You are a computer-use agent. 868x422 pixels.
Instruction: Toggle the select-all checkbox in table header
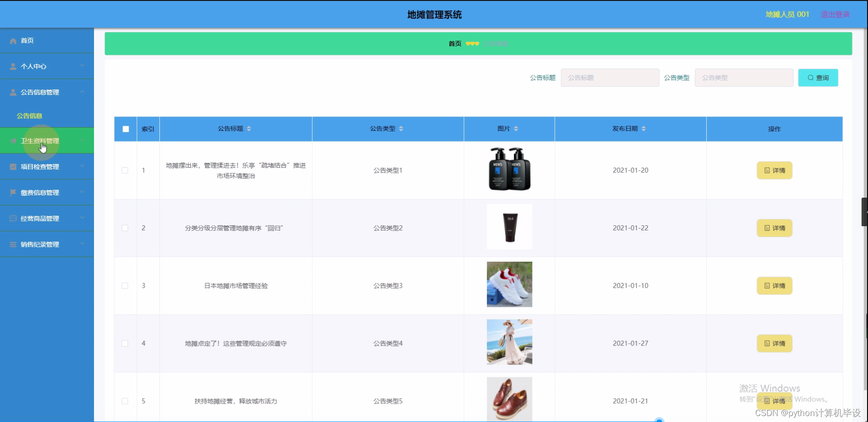point(125,129)
